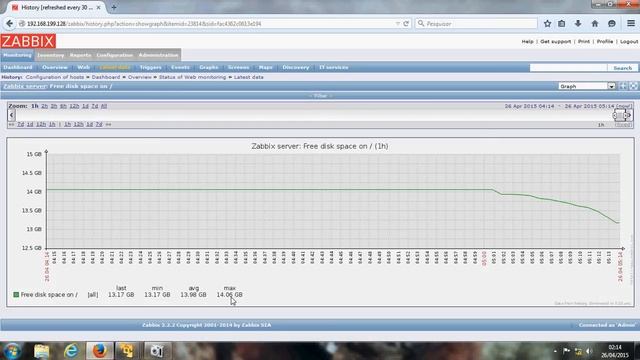Go to Graphs submenu
Screen dimensions: 640x360
click(x=209, y=67)
